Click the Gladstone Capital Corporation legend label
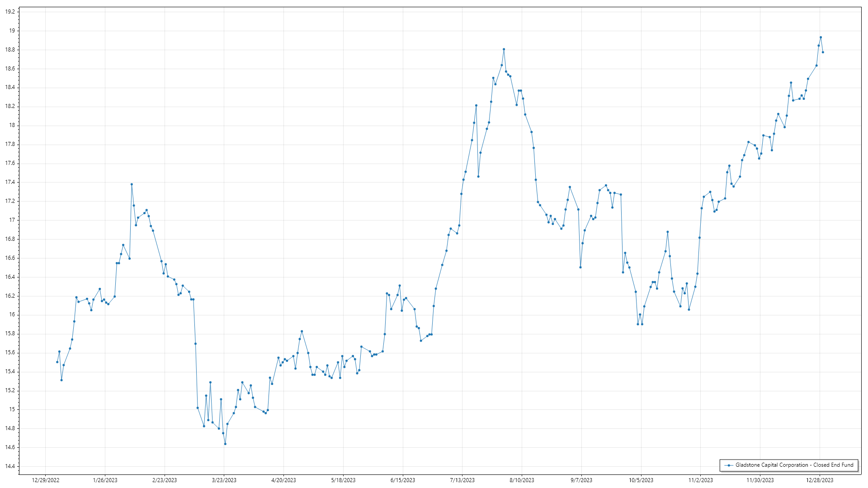 794,465
